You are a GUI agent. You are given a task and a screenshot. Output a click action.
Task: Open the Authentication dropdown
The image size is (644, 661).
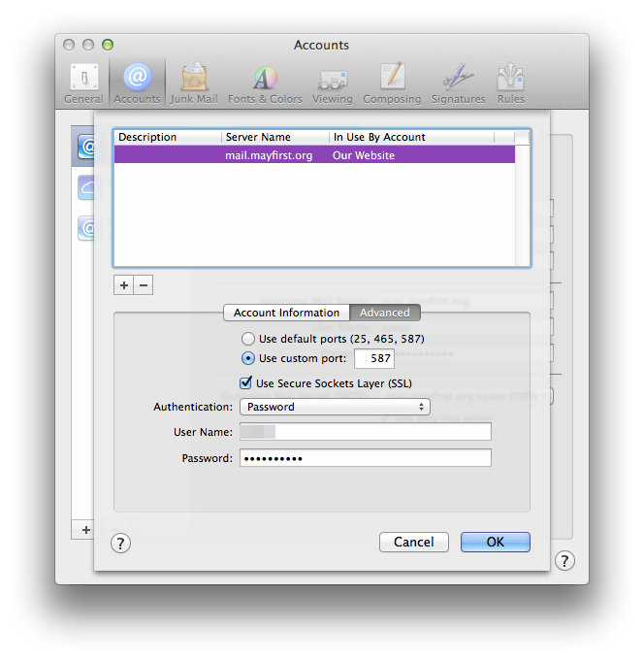click(x=335, y=407)
